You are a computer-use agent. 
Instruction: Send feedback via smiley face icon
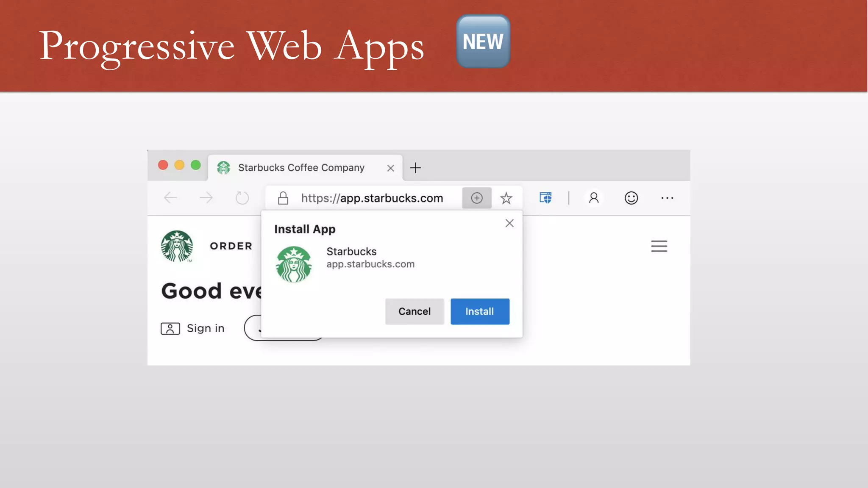coord(631,198)
